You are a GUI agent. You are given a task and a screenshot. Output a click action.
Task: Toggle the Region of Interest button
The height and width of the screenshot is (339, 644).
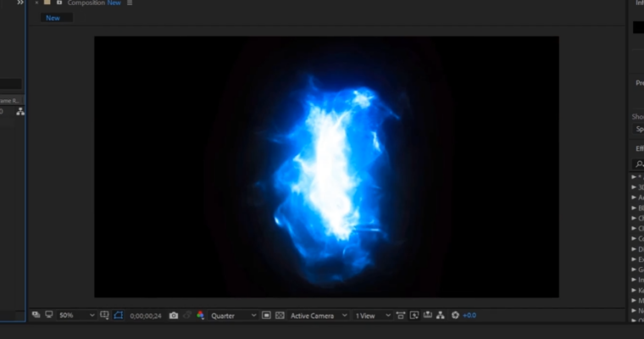266,315
